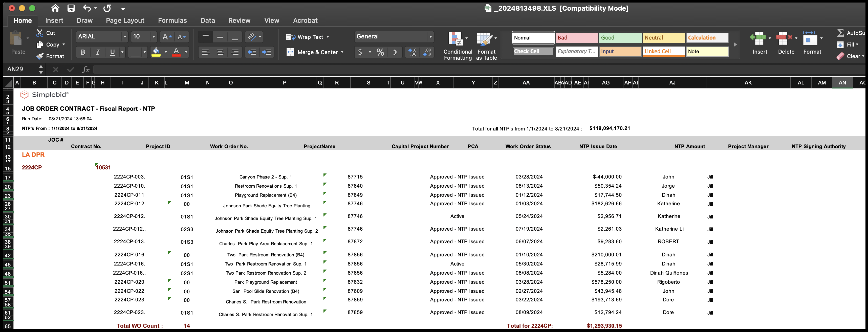The height and width of the screenshot is (332, 868).
Task: Apply percent style format
Action: 380,52
